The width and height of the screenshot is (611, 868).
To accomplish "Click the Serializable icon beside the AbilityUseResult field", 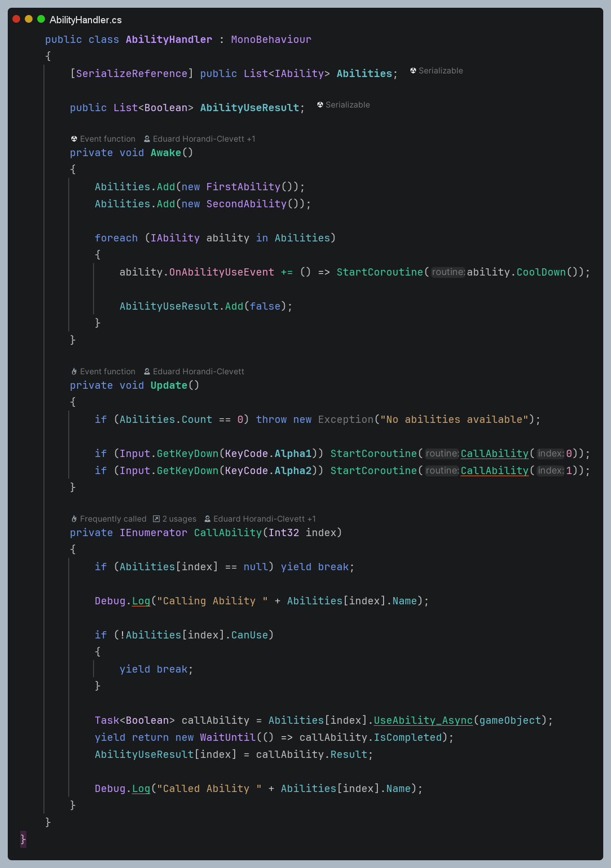I will pyautogui.click(x=320, y=105).
